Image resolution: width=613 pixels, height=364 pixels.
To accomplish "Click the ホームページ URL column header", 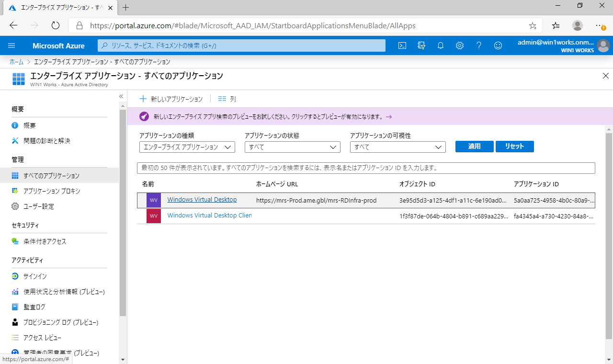I will pos(277,184).
